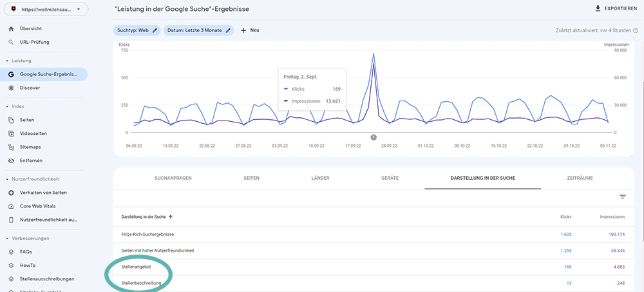The height and width of the screenshot is (292, 644).
Task: Click the plus icon beside Neu
Action: pyautogui.click(x=243, y=30)
